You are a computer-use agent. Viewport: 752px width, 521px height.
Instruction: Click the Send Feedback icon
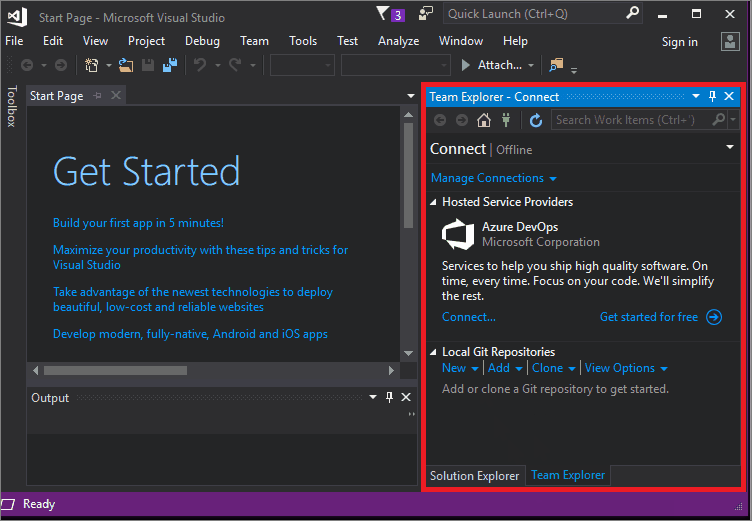[425, 13]
